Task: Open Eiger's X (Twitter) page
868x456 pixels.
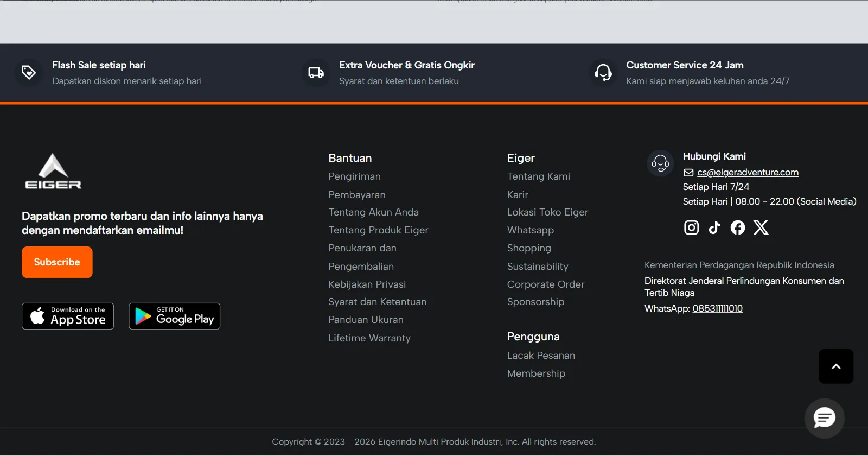Action: tap(761, 227)
